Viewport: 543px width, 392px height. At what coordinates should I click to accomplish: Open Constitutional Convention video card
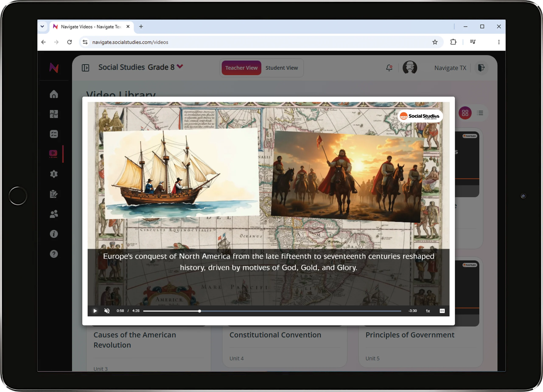tap(275, 335)
